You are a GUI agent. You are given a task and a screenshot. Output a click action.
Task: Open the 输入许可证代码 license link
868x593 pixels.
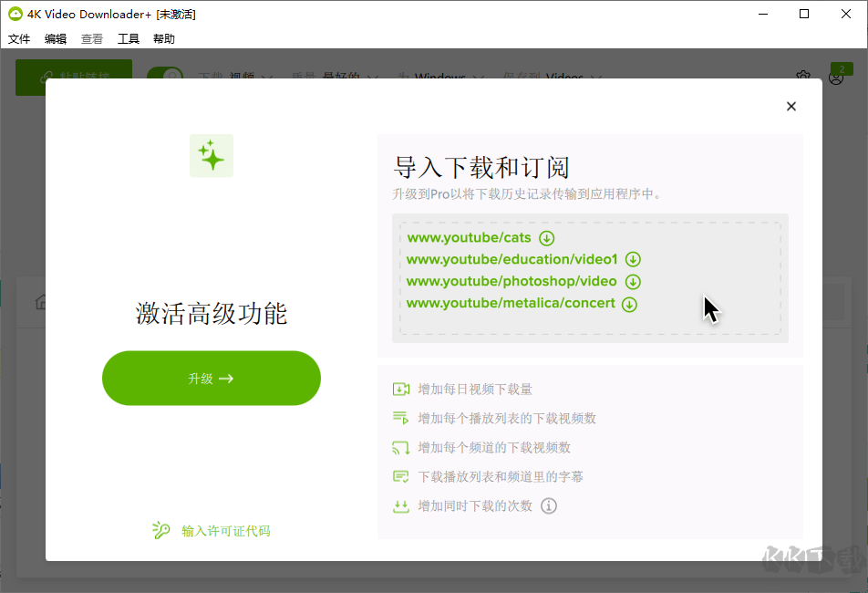pos(226,531)
